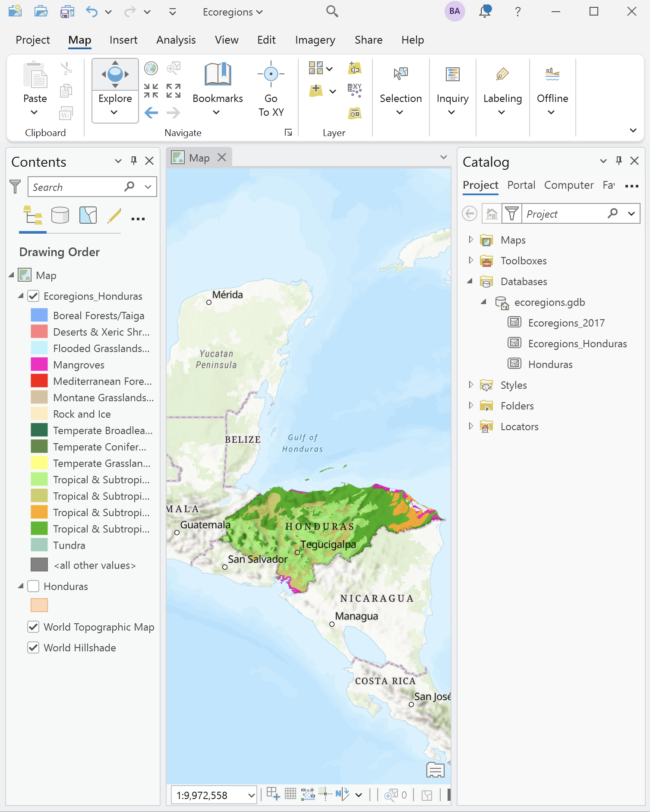650x812 pixels.
Task: Open the Labeling tools group
Action: 502,90
